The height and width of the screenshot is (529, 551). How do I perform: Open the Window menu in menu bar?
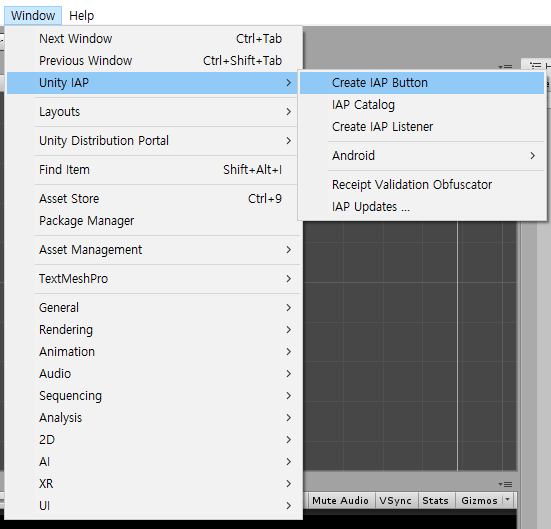coord(33,15)
